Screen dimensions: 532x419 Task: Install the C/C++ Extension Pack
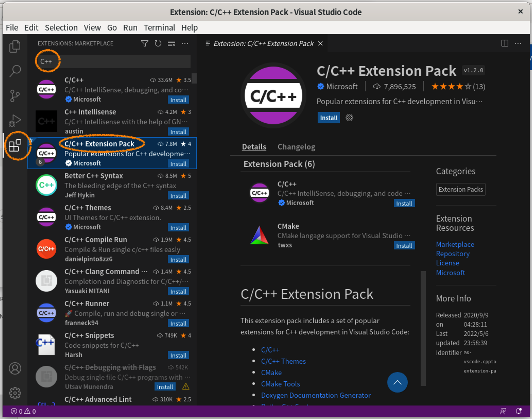click(328, 118)
